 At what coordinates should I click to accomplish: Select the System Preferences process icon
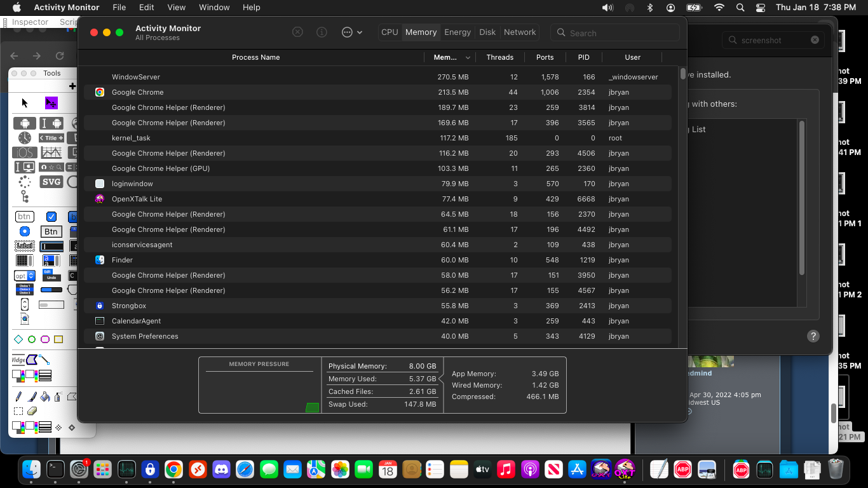(x=100, y=336)
